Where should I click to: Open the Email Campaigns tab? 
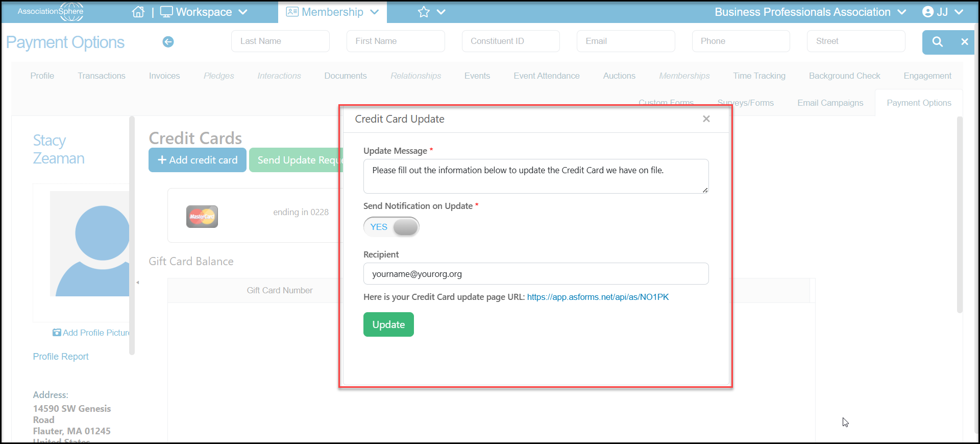(830, 103)
